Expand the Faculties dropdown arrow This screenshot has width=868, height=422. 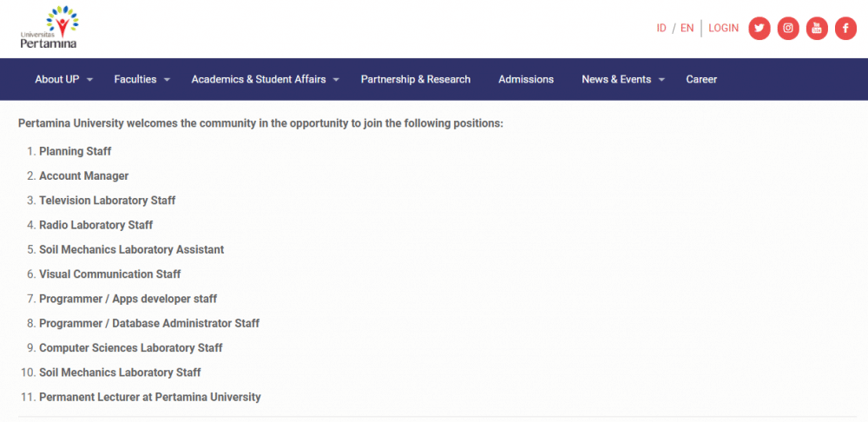168,80
